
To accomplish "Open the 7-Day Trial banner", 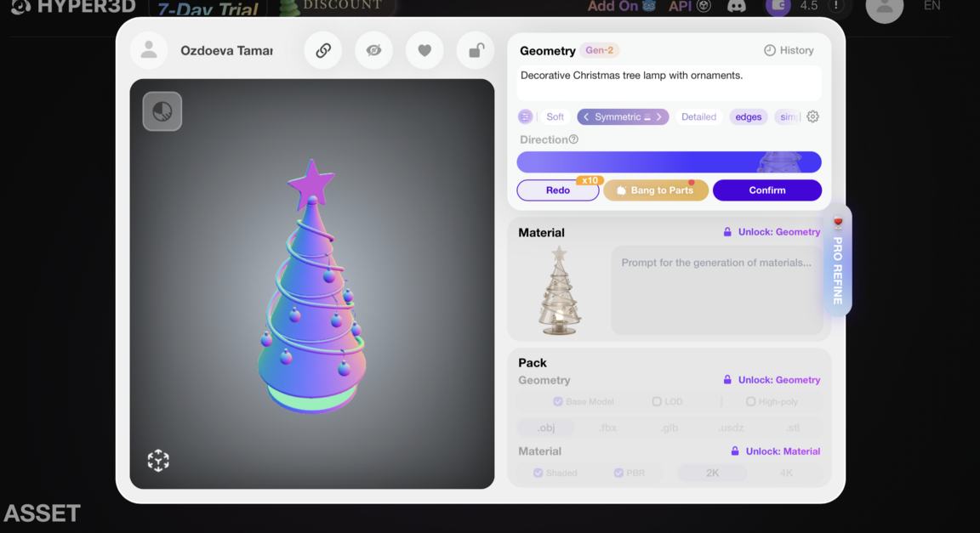I will click(x=208, y=9).
